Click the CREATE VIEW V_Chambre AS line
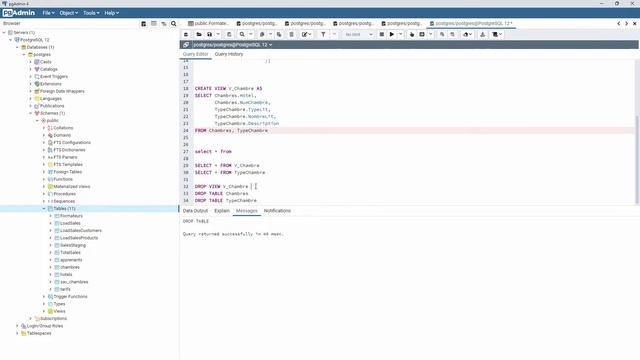The width and height of the screenshot is (640, 360). [229, 89]
